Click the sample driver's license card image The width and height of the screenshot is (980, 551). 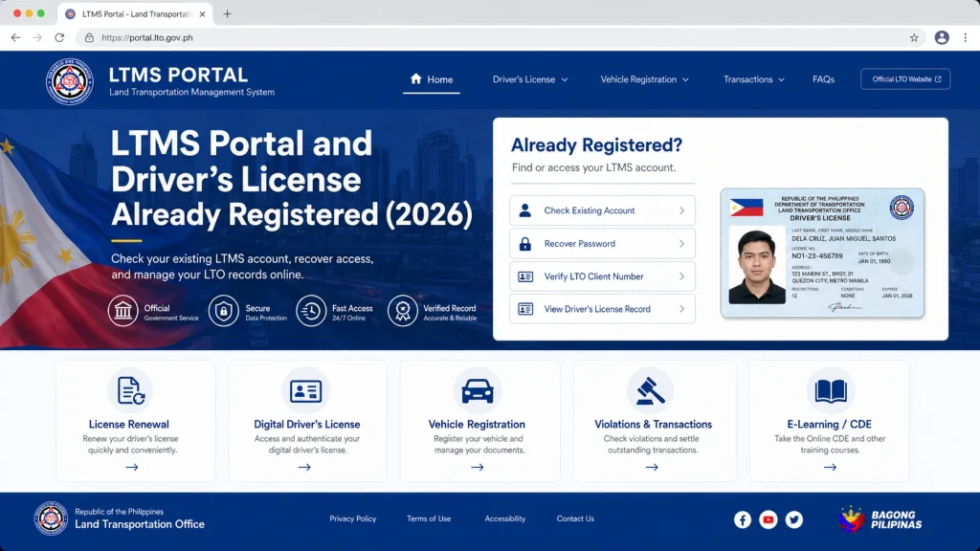tap(822, 253)
